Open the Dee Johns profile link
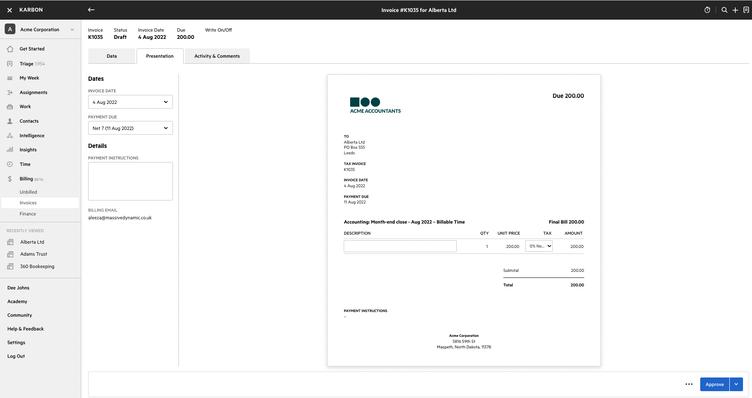 tap(18, 288)
